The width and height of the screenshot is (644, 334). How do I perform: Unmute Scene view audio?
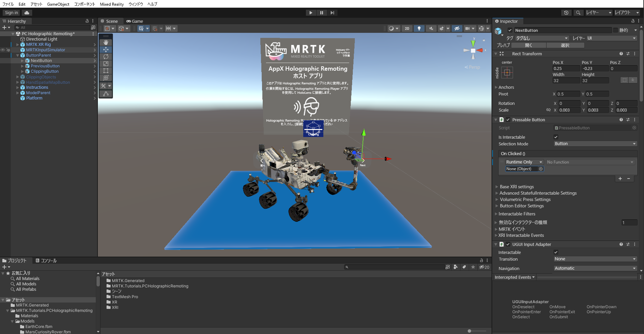(431, 28)
